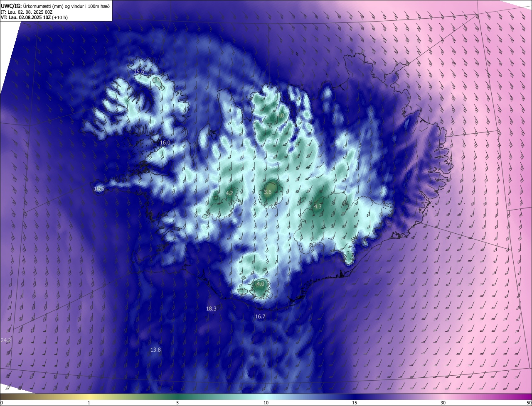This screenshot has height=406, width=532.
Task: Click the 4.2 value on the green area
Action: tap(229, 193)
